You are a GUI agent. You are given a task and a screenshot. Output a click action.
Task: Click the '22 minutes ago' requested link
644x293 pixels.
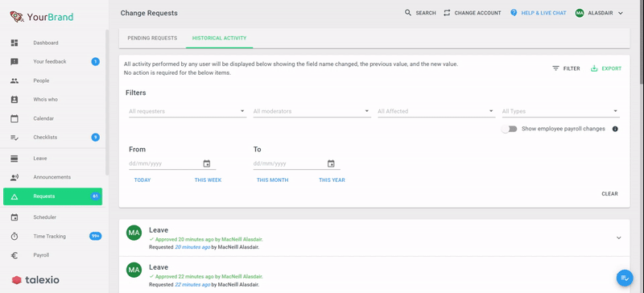(x=192, y=284)
